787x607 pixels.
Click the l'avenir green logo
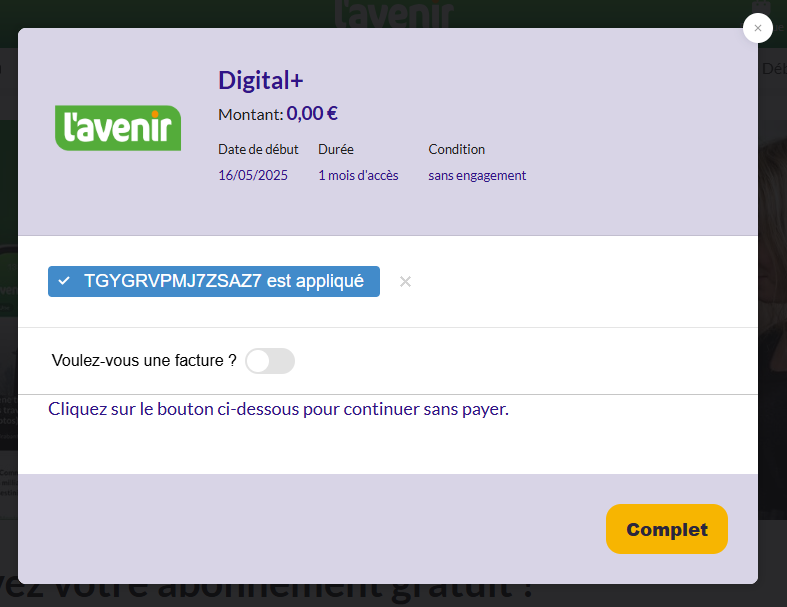point(118,128)
